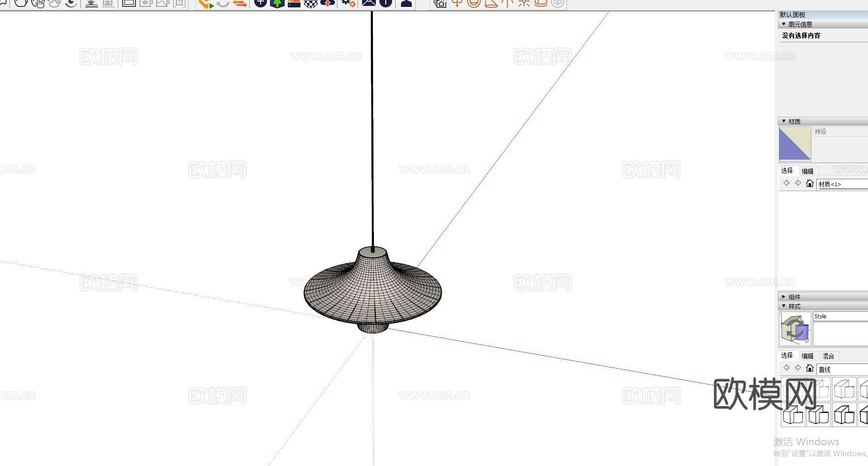
Task: Select the orange spot light cone icon
Action: (x=491, y=3)
